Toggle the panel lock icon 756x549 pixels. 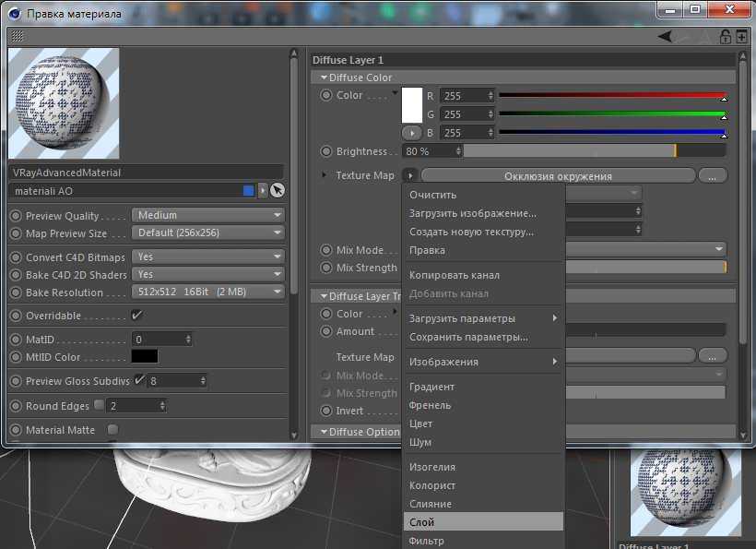pos(725,37)
